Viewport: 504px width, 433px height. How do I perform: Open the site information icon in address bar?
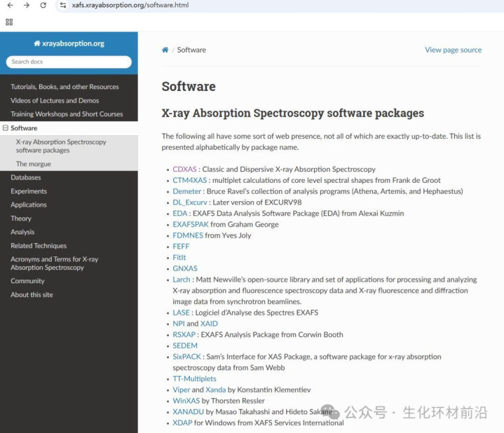pos(63,6)
